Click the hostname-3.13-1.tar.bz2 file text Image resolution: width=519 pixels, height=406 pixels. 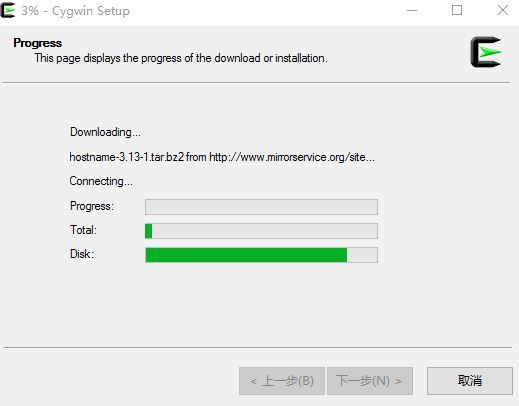(127, 157)
